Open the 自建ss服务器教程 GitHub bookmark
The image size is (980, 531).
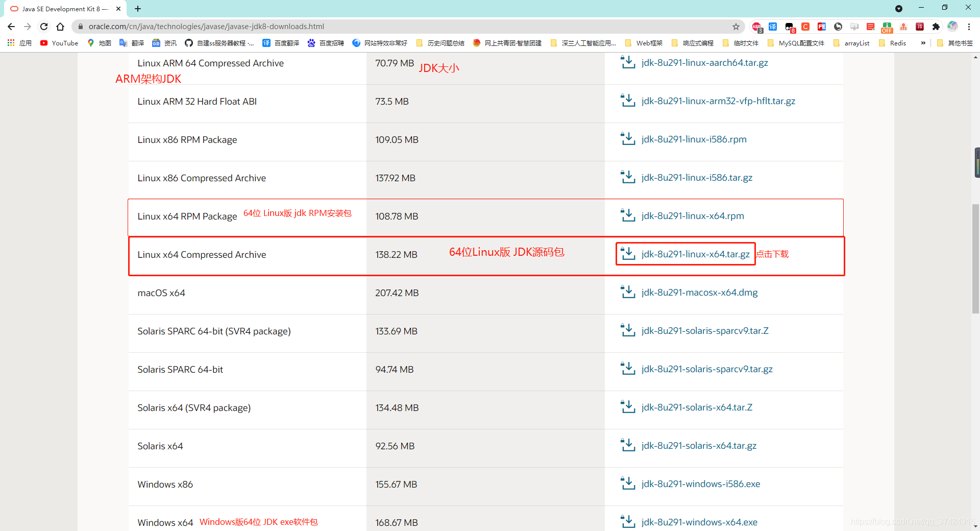[x=219, y=43]
